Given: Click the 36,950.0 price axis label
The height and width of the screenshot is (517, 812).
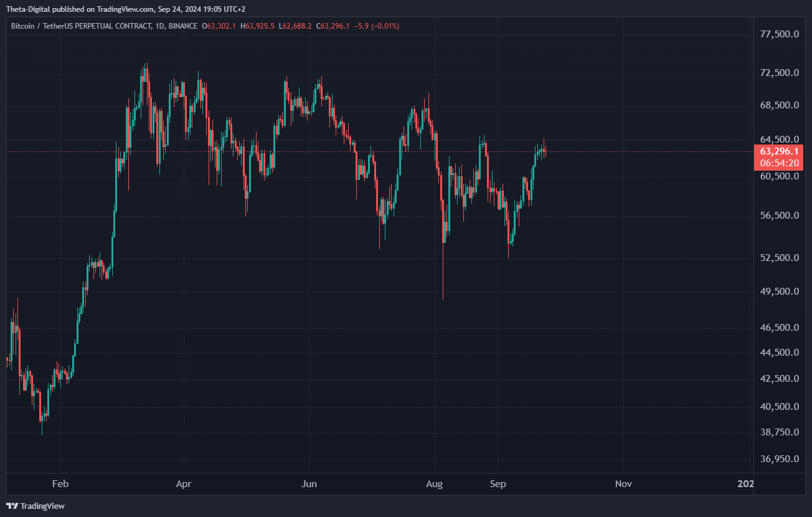Looking at the screenshot, I should point(780,459).
